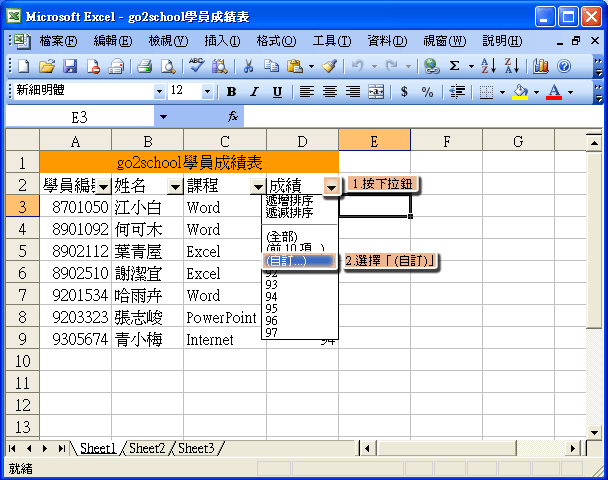Open the Print Preview icon
This screenshot has height=480, width=608.
167,66
